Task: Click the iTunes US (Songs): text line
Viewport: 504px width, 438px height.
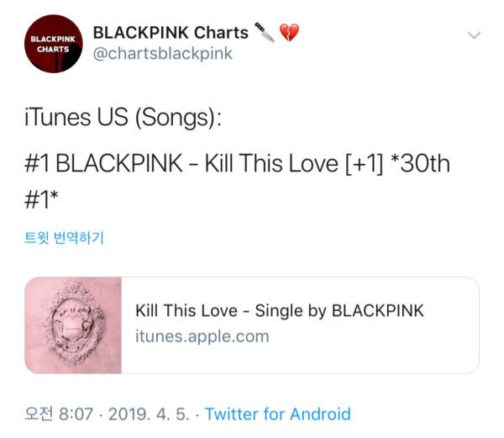Action: point(123,119)
